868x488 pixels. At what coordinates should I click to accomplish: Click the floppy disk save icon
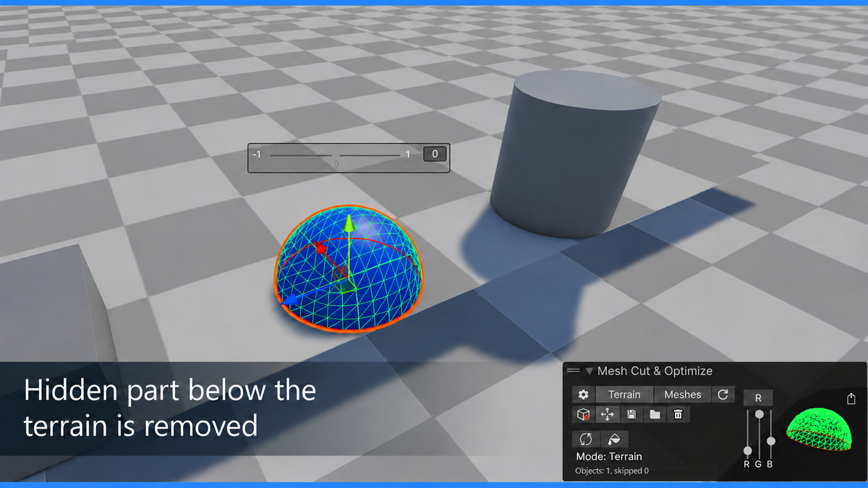pos(631,414)
